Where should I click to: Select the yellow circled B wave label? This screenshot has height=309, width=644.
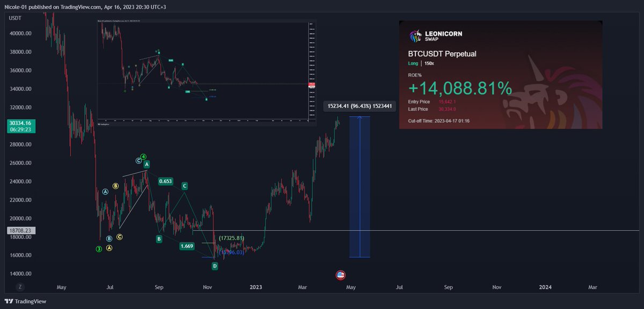point(115,186)
